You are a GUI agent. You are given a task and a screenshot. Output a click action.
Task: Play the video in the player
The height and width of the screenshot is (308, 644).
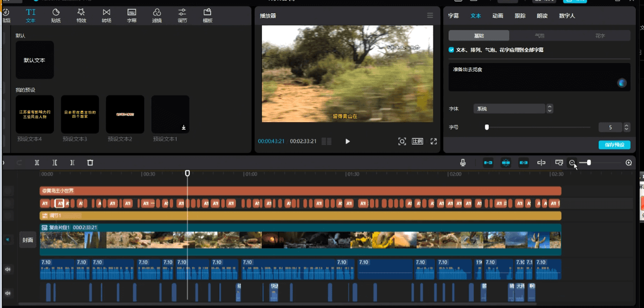click(x=348, y=142)
